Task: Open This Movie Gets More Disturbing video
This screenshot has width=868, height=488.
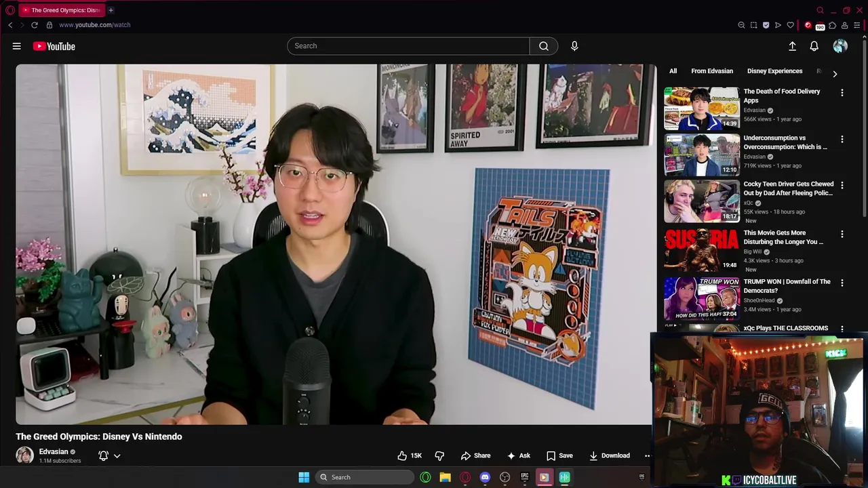Action: click(x=783, y=237)
